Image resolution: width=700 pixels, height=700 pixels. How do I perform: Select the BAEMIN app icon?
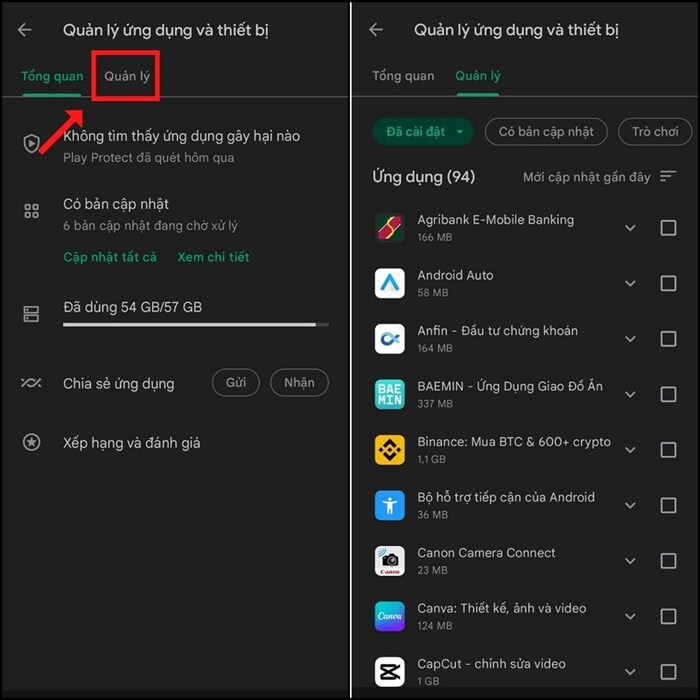pos(389,394)
